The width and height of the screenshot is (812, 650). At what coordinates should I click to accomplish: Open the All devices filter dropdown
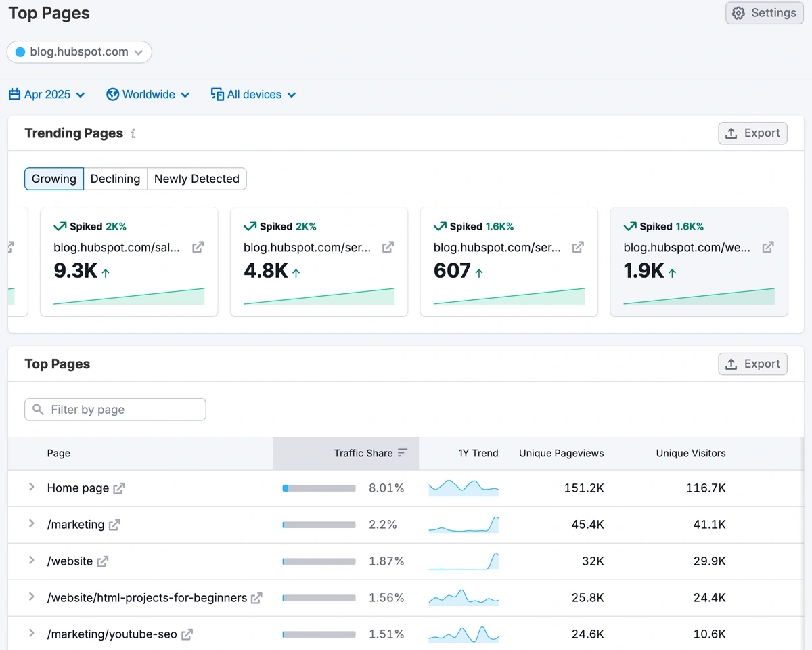tap(253, 95)
